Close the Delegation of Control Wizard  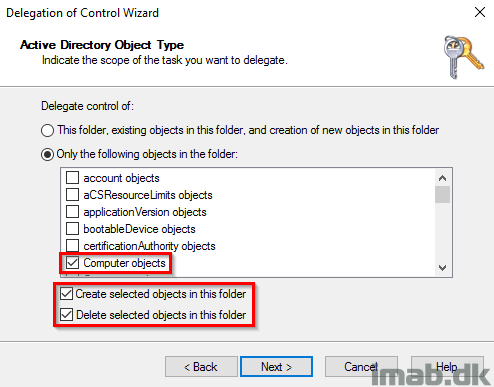480,12
